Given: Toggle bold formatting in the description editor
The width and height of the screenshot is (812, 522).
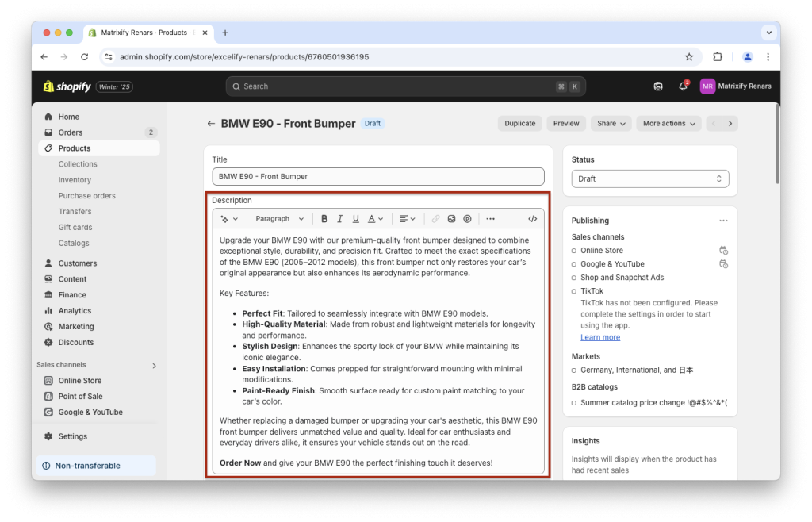Looking at the screenshot, I should point(324,218).
